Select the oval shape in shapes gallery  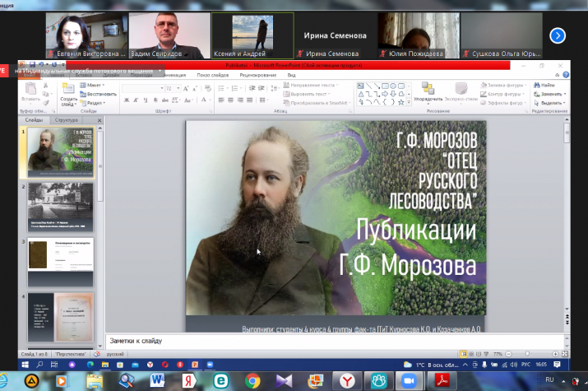393,86
